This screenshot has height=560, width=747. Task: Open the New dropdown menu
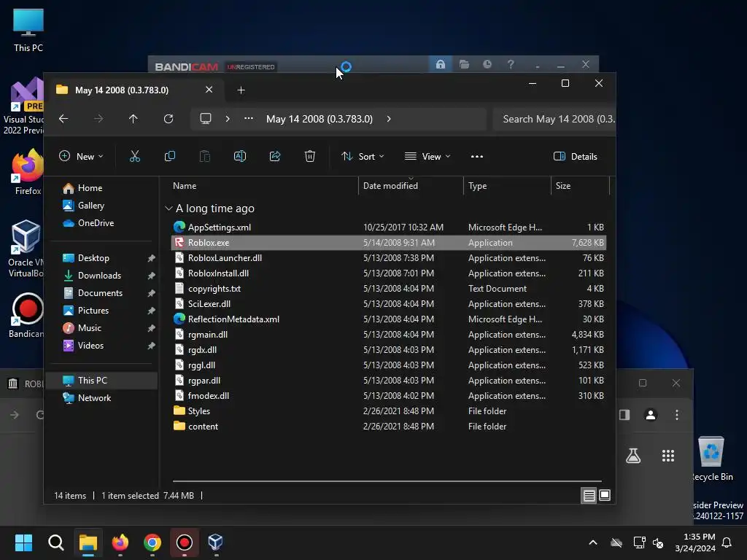tap(81, 156)
